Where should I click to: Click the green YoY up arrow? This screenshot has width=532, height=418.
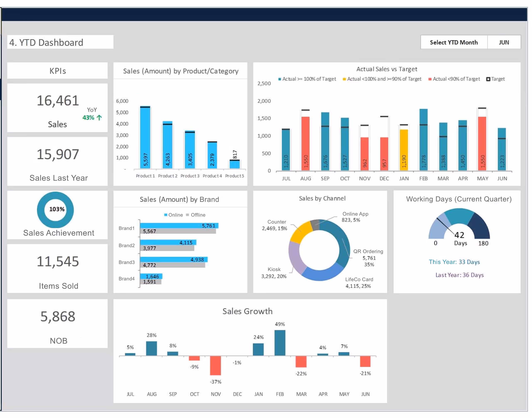(99, 118)
